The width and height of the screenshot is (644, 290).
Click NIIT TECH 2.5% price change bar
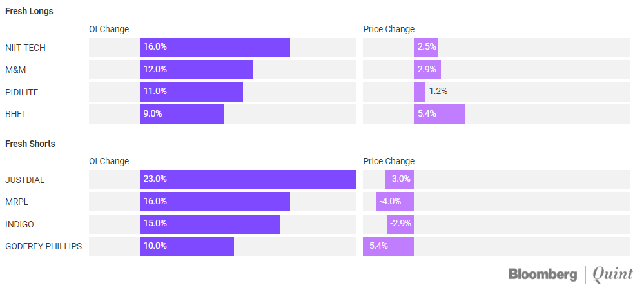coord(426,48)
